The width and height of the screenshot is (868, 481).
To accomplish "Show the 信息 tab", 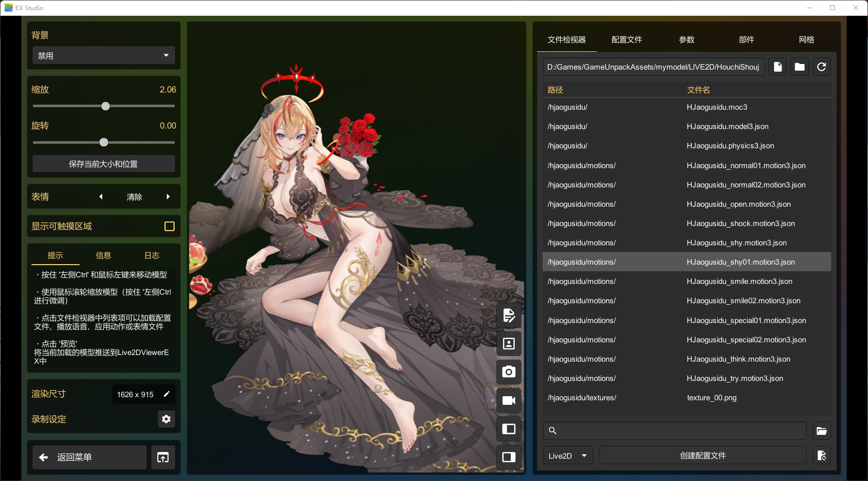I will [104, 255].
